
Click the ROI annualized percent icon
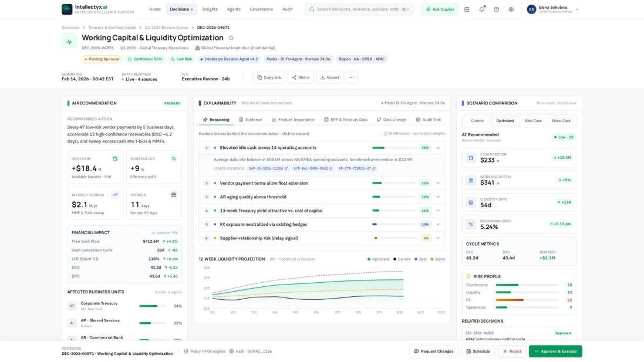(471, 225)
